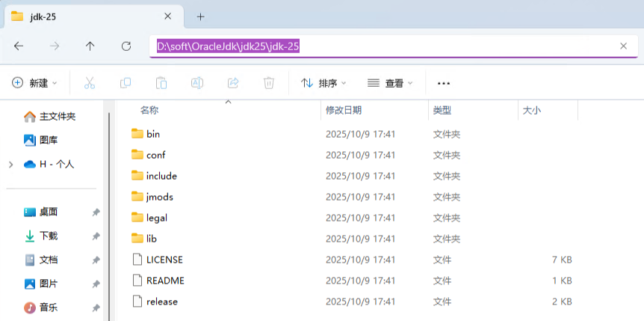Unpin 文档 using its pin icon
Image resolution: width=644 pixels, height=321 pixels.
click(x=96, y=260)
